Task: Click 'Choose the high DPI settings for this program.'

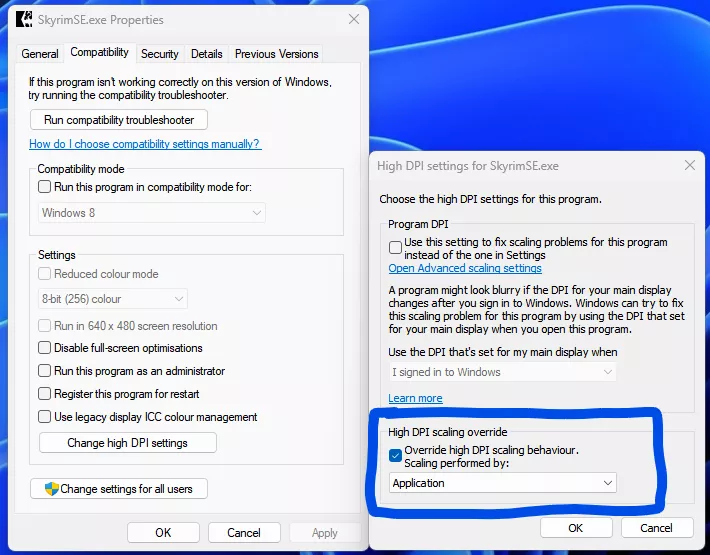Action: click(x=490, y=199)
